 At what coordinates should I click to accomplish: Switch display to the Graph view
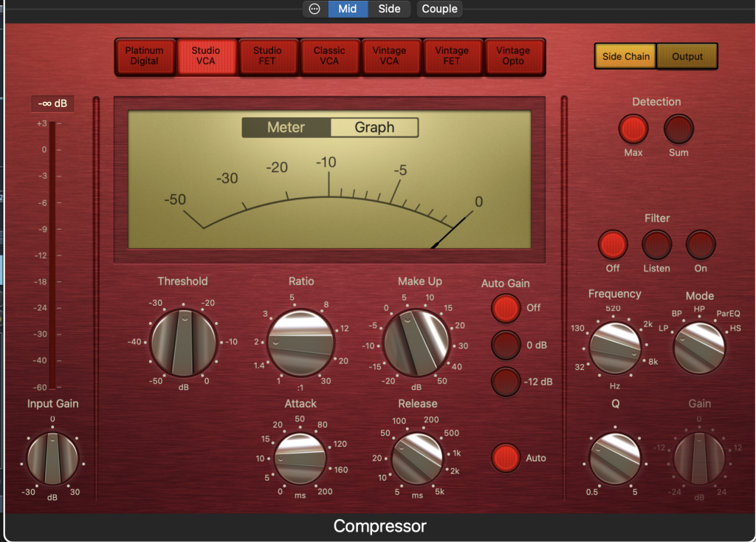[374, 128]
